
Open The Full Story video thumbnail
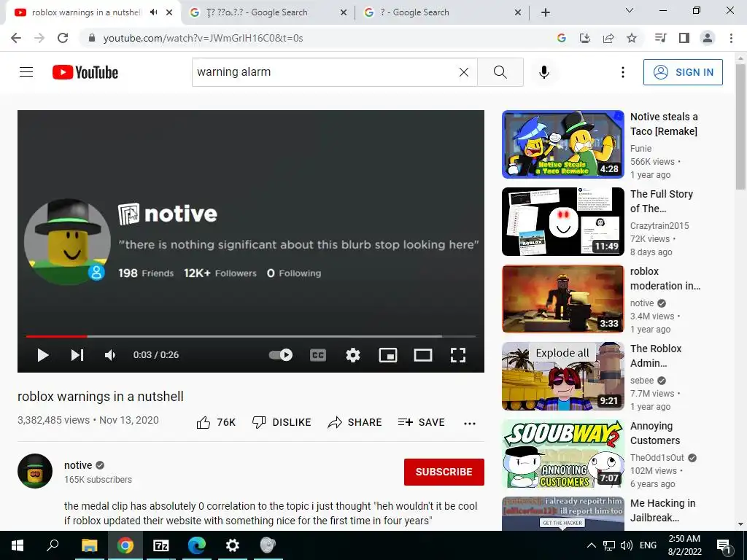[562, 222]
